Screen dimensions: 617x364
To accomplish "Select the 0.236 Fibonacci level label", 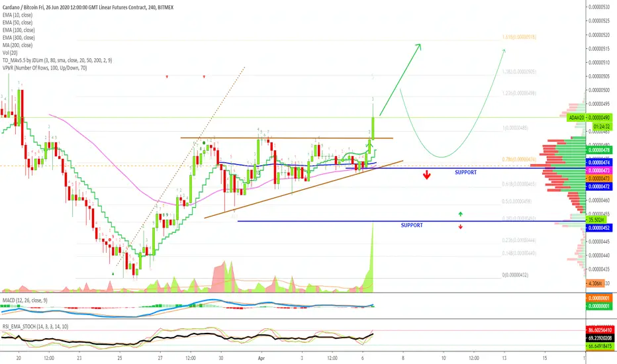I will tap(519, 240).
